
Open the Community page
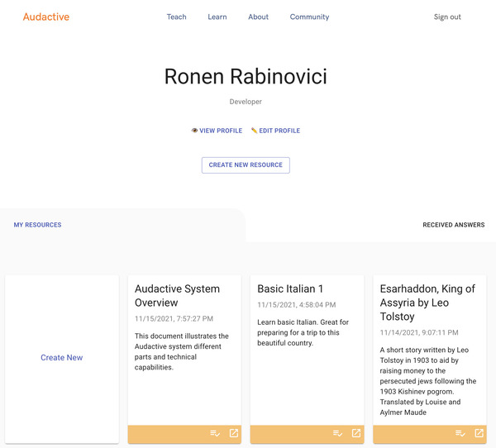309,17
